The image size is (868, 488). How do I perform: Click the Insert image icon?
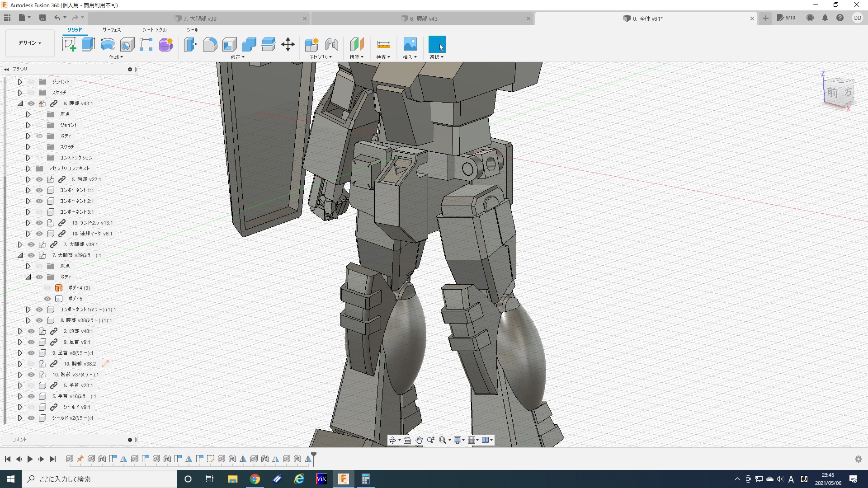click(410, 44)
